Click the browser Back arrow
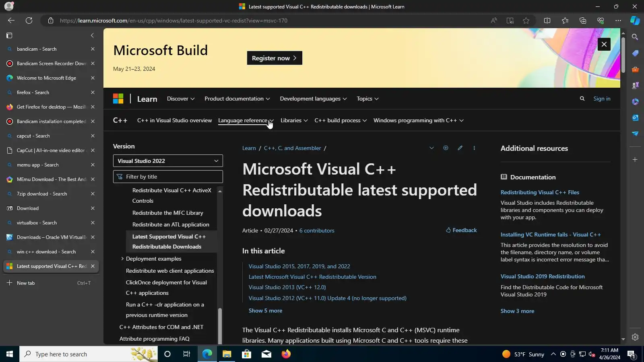 (11, 21)
